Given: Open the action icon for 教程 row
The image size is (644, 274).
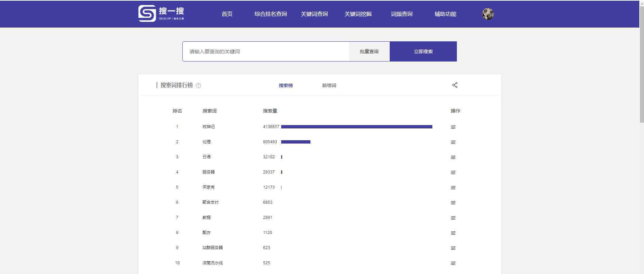Looking at the screenshot, I should 453,218.
